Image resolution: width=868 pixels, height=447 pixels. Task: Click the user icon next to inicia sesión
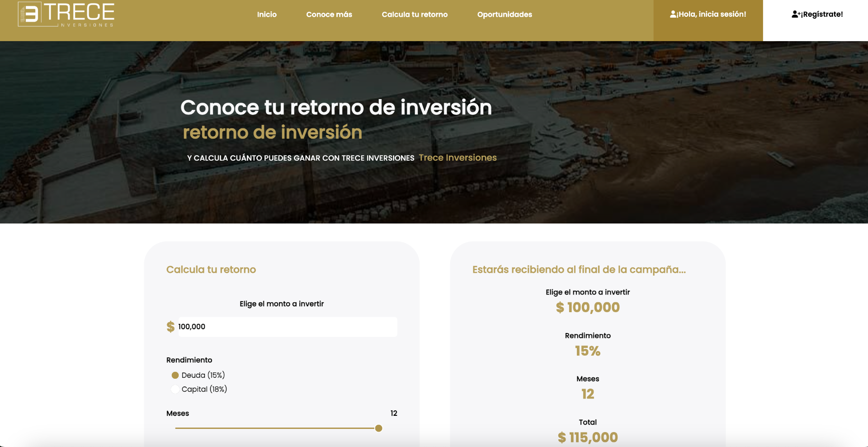[x=672, y=14]
